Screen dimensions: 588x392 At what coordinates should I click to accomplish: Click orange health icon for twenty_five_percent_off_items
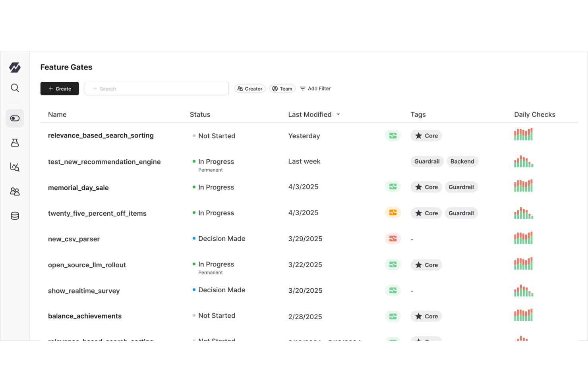(393, 212)
